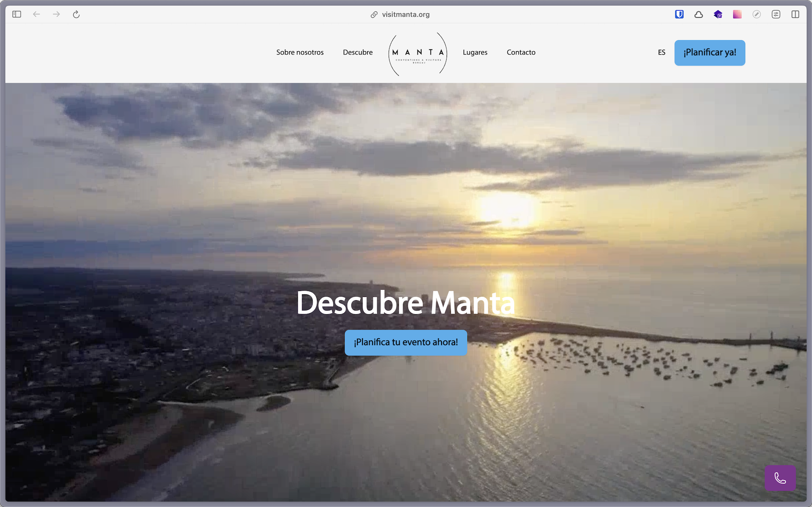The height and width of the screenshot is (507, 812).
Task: Expand the Descubre navigation menu
Action: click(358, 52)
